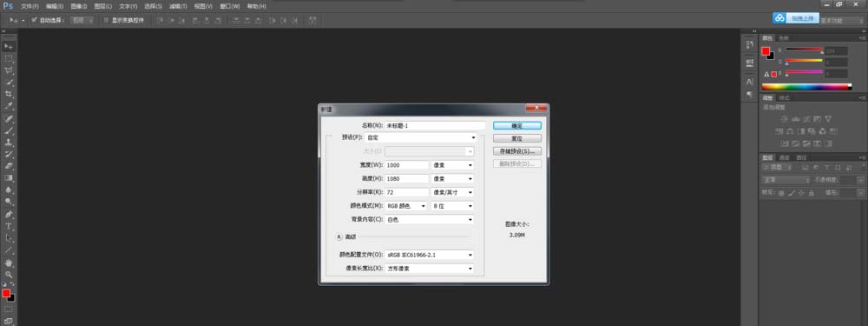Open the 窗口(W) menu
This screenshot has width=868, height=326.
(230, 6)
